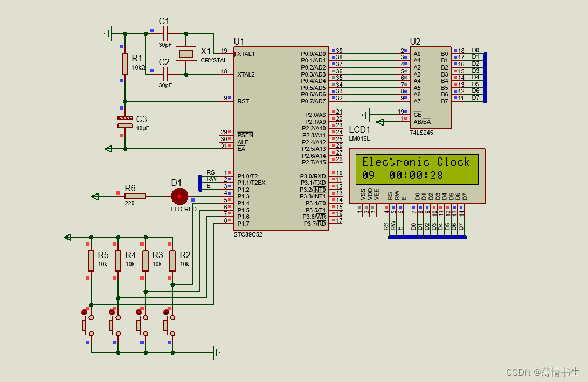Select the ground symbol right of push buttons
The height and width of the screenshot is (382, 588).
(x=217, y=352)
